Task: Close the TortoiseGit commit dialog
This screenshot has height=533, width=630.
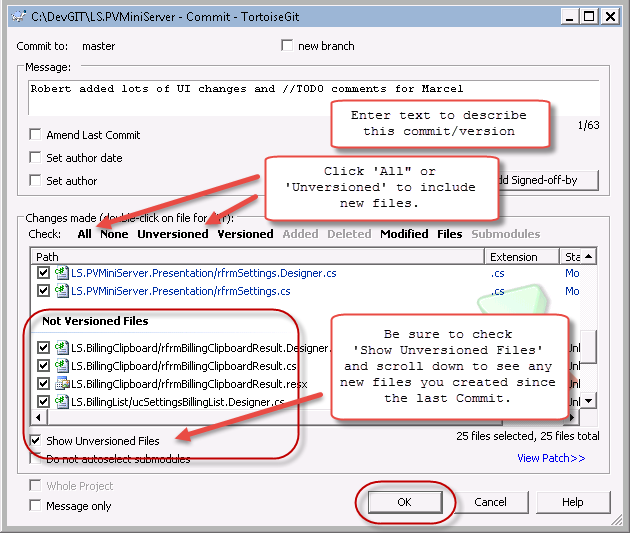Action: [x=610, y=17]
